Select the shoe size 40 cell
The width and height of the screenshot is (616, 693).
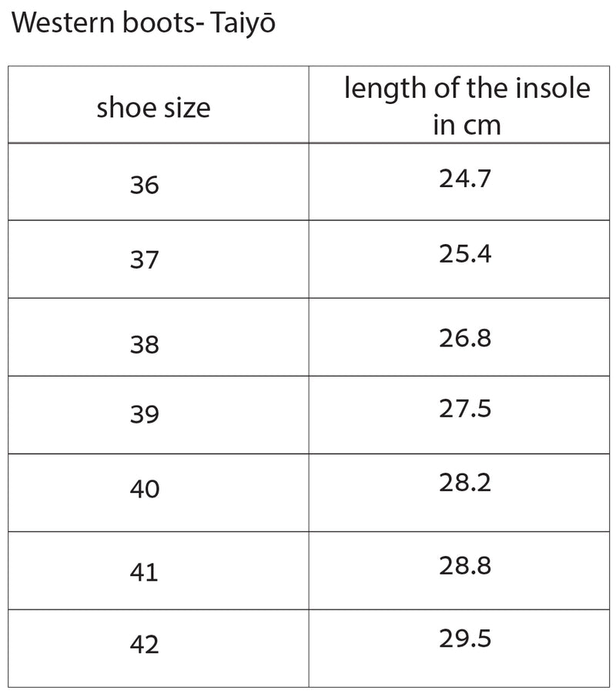coord(145,489)
